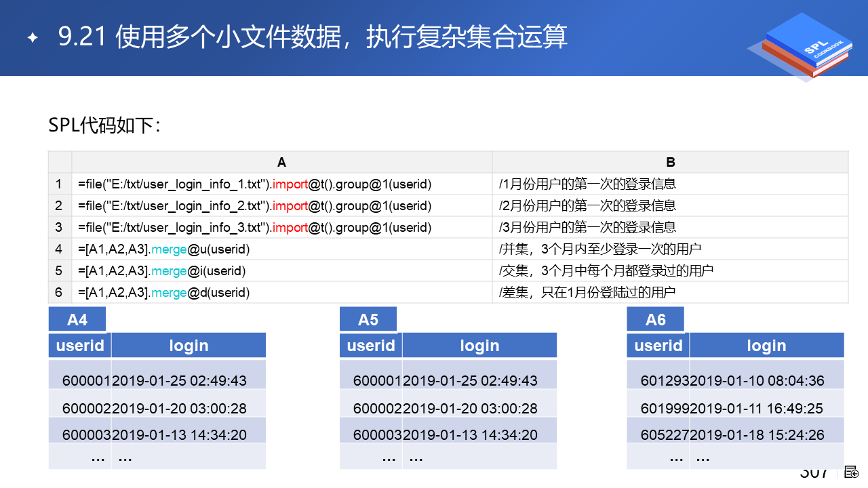This screenshot has width=868, height=488.
Task: Select row number 1 in the code grid
Action: point(60,184)
